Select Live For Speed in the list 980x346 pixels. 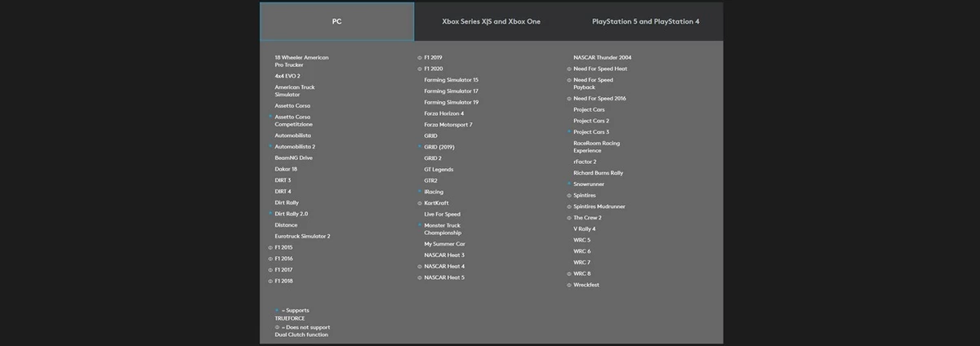click(442, 214)
